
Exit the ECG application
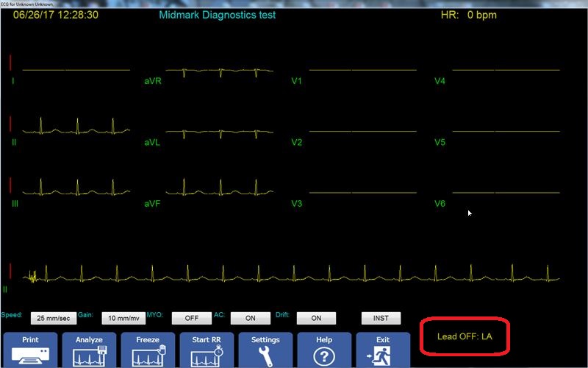(383, 350)
